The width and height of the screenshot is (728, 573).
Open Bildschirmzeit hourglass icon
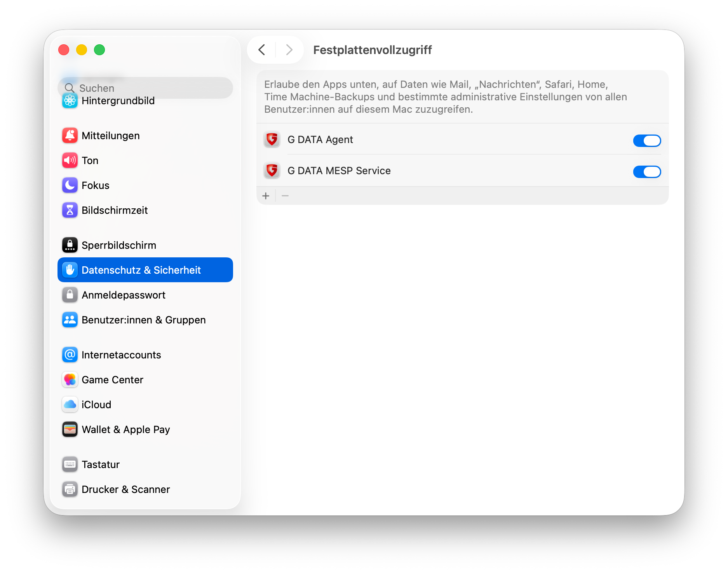click(x=70, y=210)
